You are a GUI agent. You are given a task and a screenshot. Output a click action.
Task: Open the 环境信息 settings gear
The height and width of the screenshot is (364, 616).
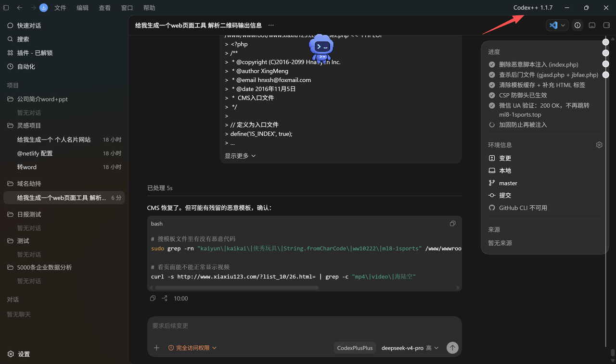pos(599,145)
